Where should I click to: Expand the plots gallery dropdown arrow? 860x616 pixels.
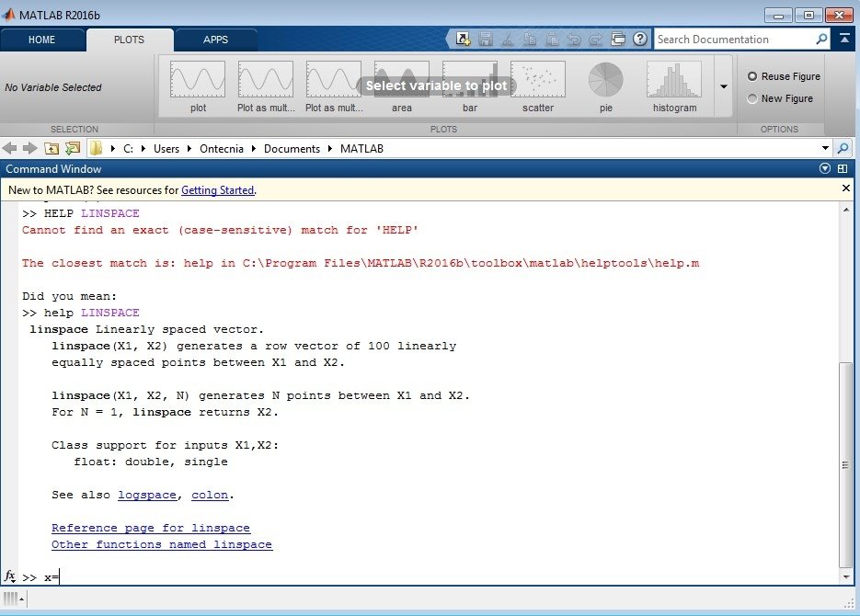point(724,86)
